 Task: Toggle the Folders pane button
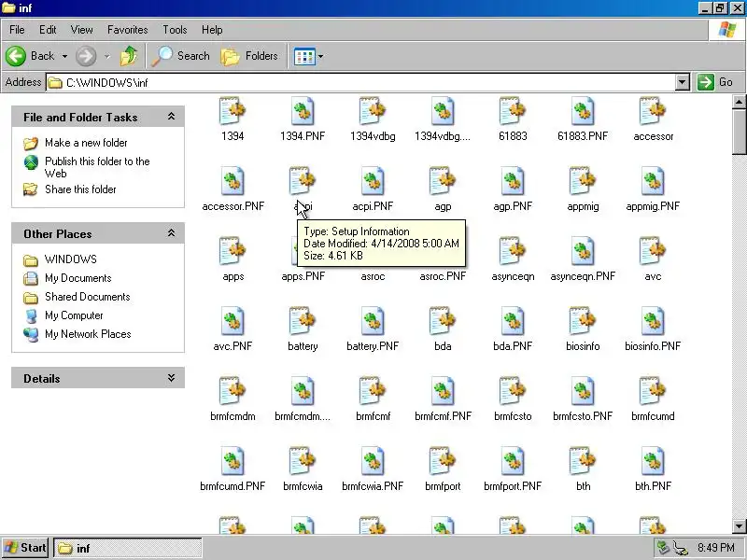click(x=249, y=56)
